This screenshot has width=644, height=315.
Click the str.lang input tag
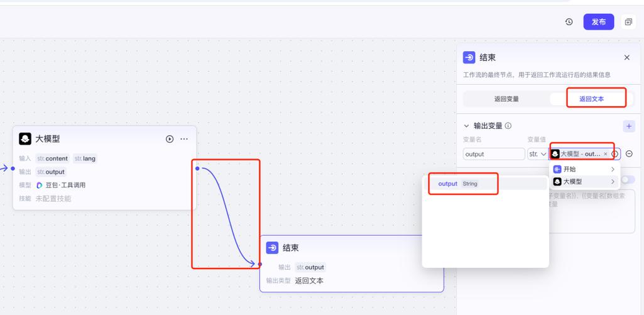[85, 158]
